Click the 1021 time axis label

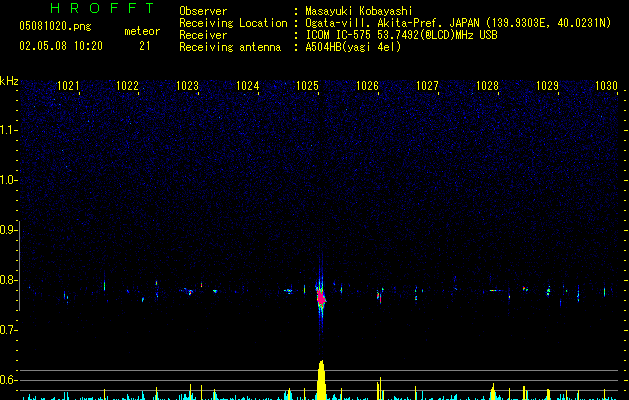coord(68,86)
